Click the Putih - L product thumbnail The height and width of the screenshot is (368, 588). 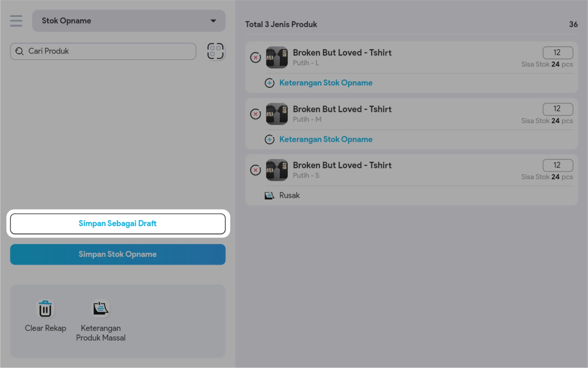point(276,58)
